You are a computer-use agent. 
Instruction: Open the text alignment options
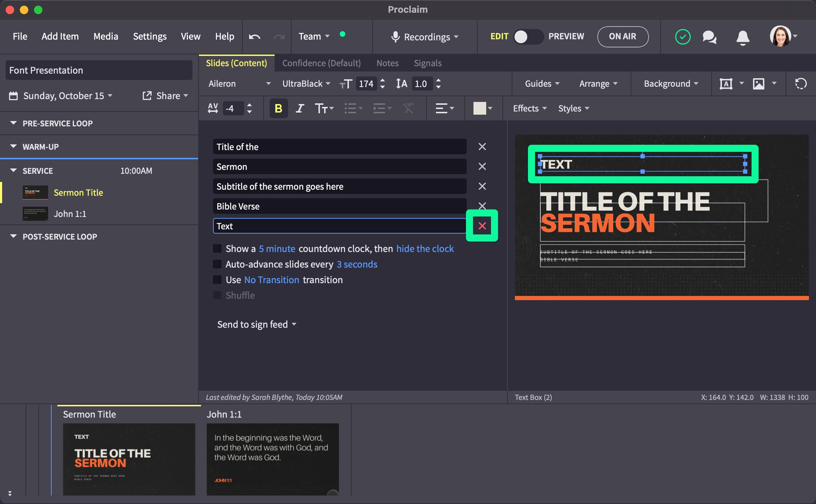[x=445, y=108]
